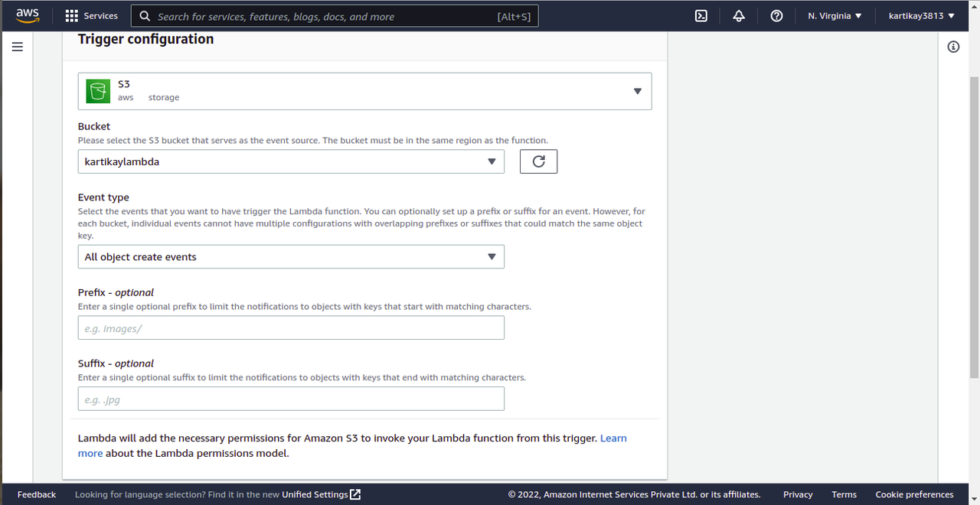Click the Bucket field label
This screenshot has height=505, width=980.
(94, 126)
